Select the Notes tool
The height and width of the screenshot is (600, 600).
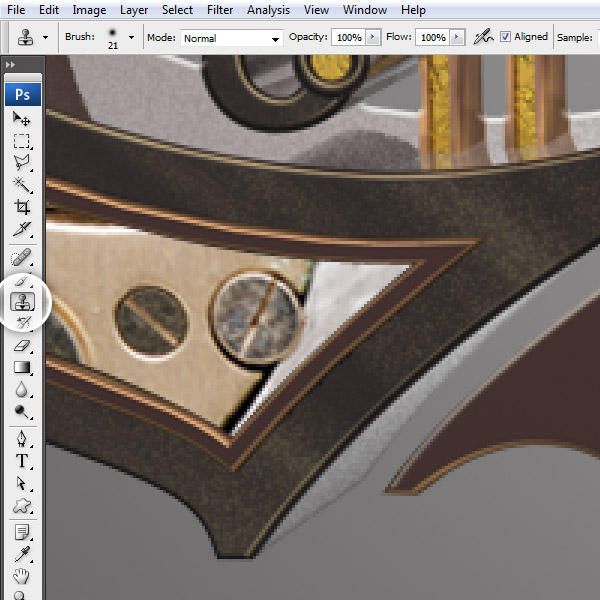pyautogui.click(x=22, y=532)
